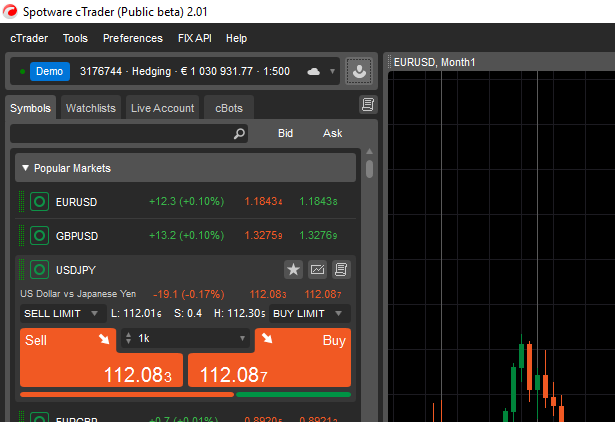The height and width of the screenshot is (422, 615).
Task: Click the green buy sentiment bar
Action: tap(293, 395)
